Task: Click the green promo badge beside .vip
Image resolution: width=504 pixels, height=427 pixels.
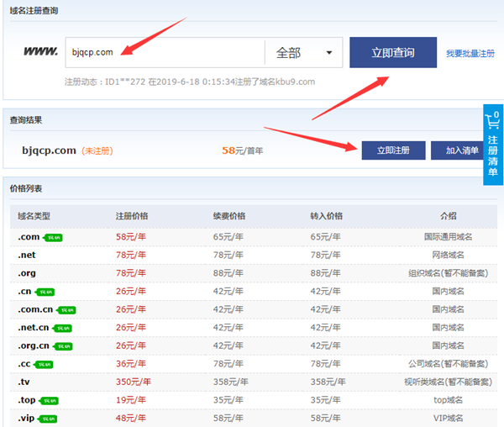Action: point(48,419)
